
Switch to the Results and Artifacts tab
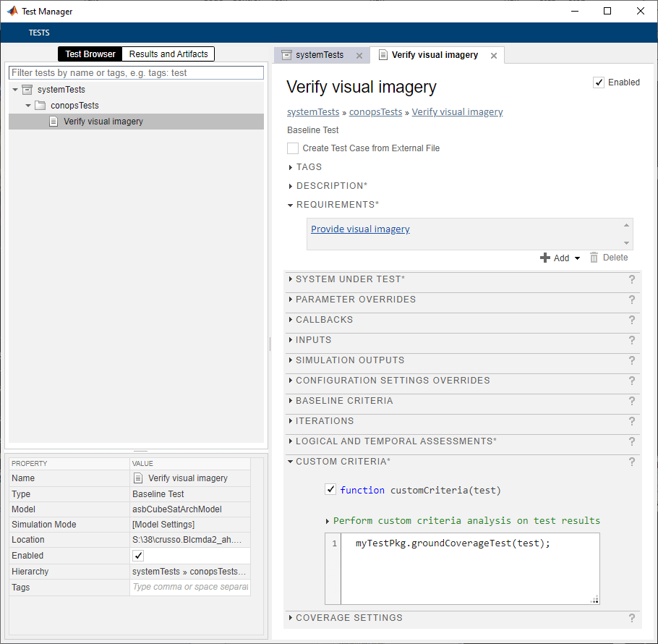point(168,54)
